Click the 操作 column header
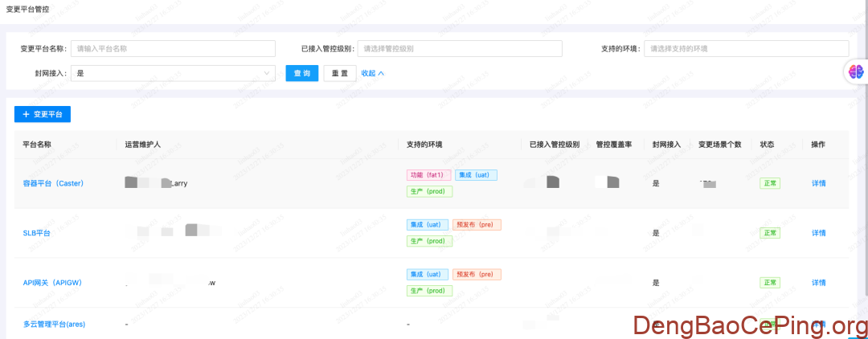The image size is (868, 339). [818, 145]
